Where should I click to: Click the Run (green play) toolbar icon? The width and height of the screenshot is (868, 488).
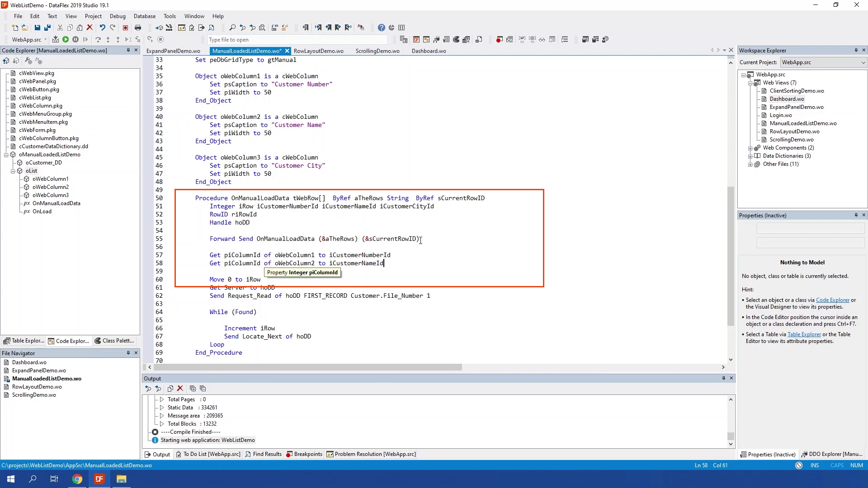tap(66, 40)
